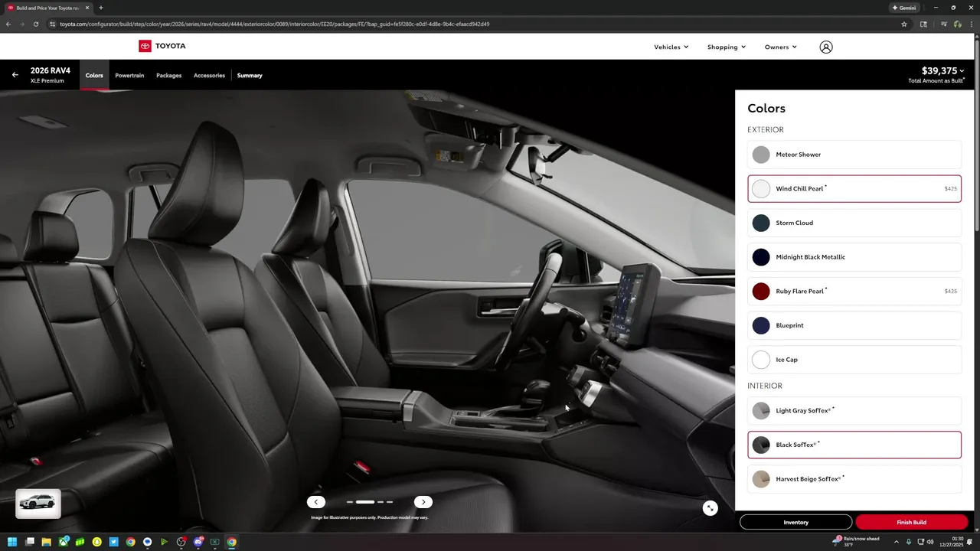This screenshot has height=551, width=980.
Task: Expand the interior view to fullscreen
Action: [x=710, y=508]
